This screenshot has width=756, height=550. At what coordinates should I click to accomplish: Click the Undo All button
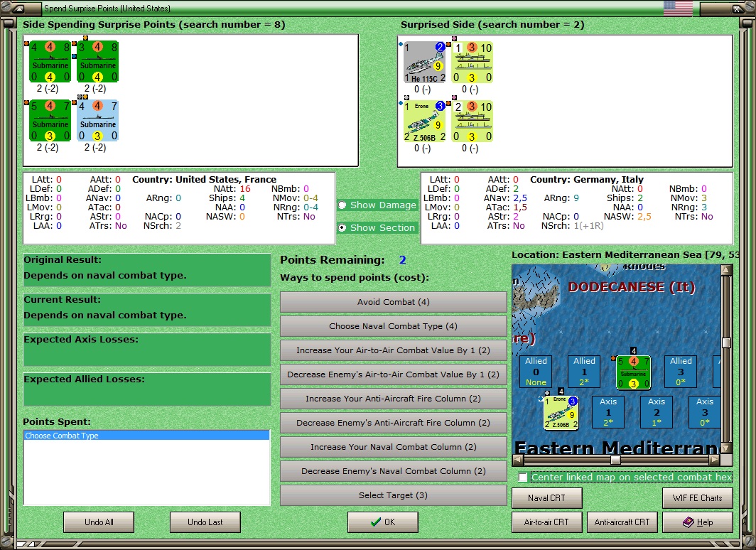(x=99, y=522)
